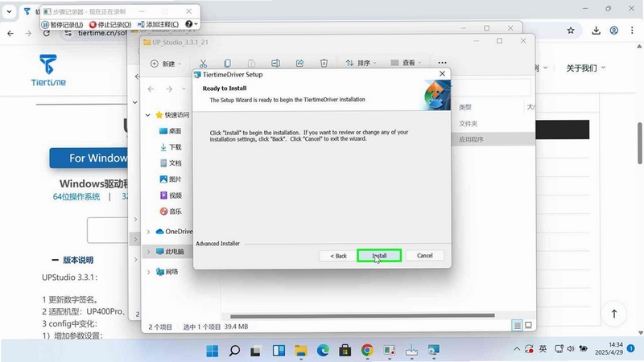Click the rename icon in Explorer toolbar
Viewport: 644px width, 362px height.
(275, 64)
